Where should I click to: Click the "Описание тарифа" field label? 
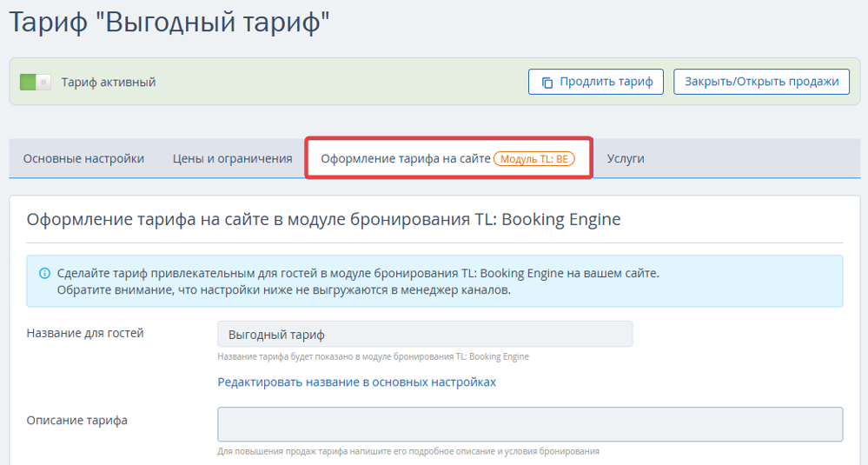coord(77,421)
